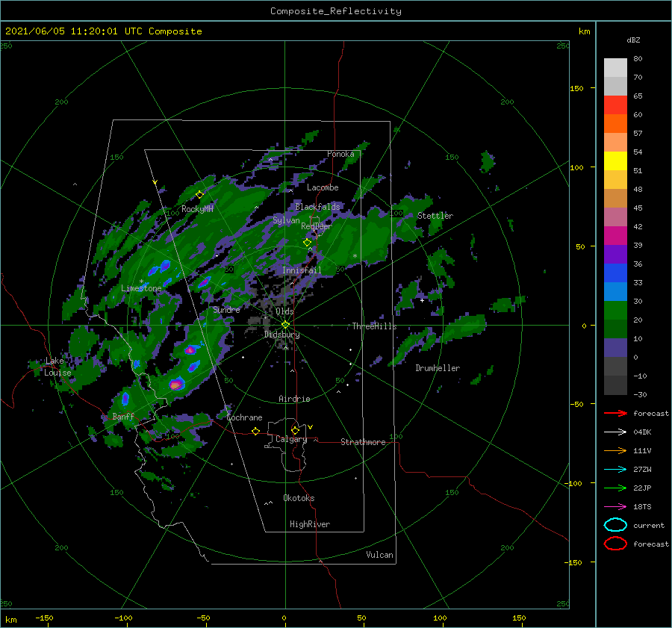Click the Calgary label

tap(291, 439)
